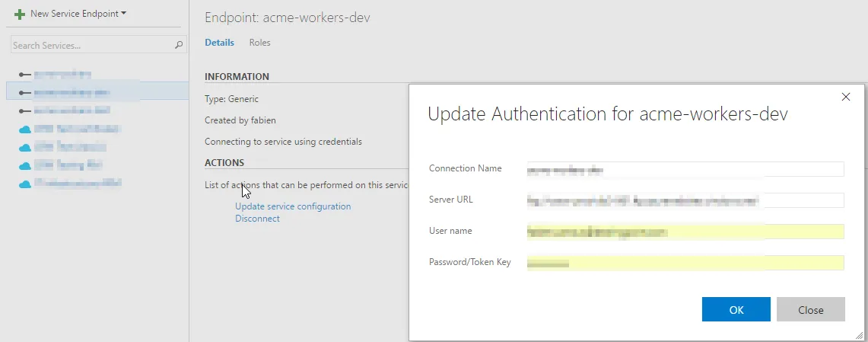
Task: Click the magnifier icon in Search Services
Action: (179, 46)
